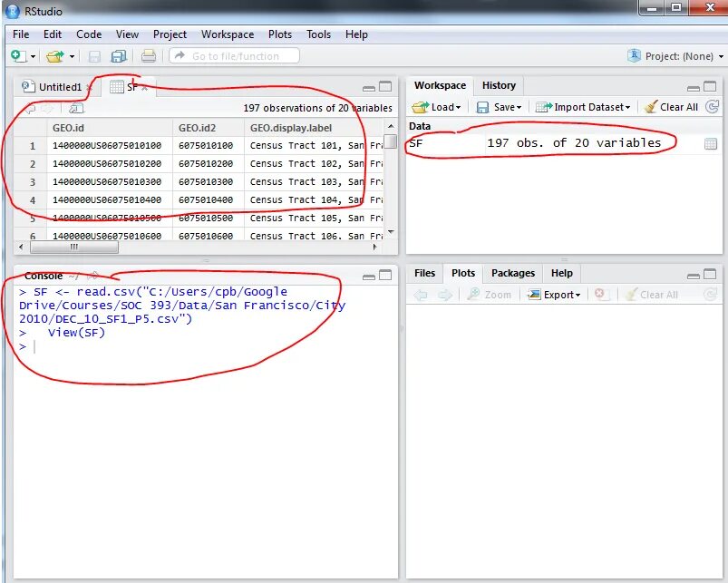This screenshot has width=728, height=583.
Task: Open the View menu
Action: coord(127,34)
